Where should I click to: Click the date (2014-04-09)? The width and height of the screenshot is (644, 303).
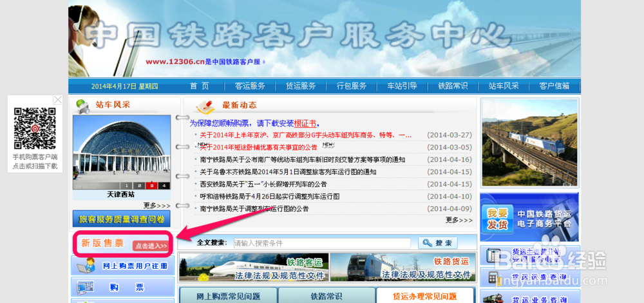450,209
